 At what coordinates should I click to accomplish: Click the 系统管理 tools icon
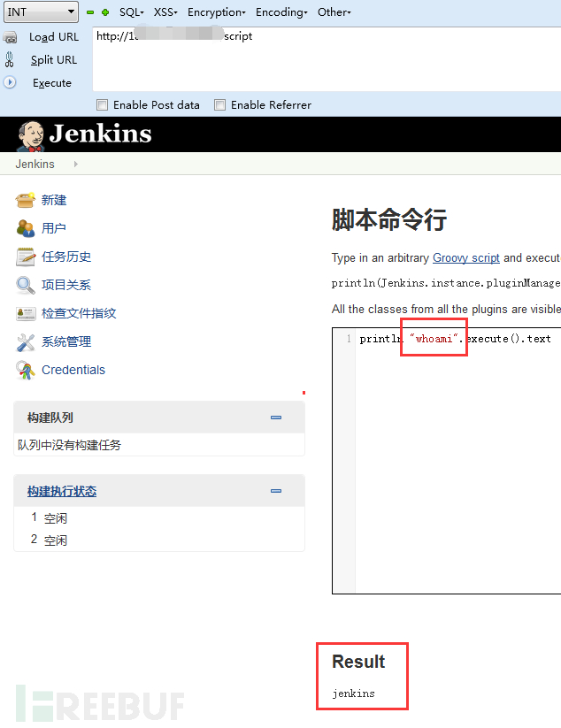[x=25, y=342]
